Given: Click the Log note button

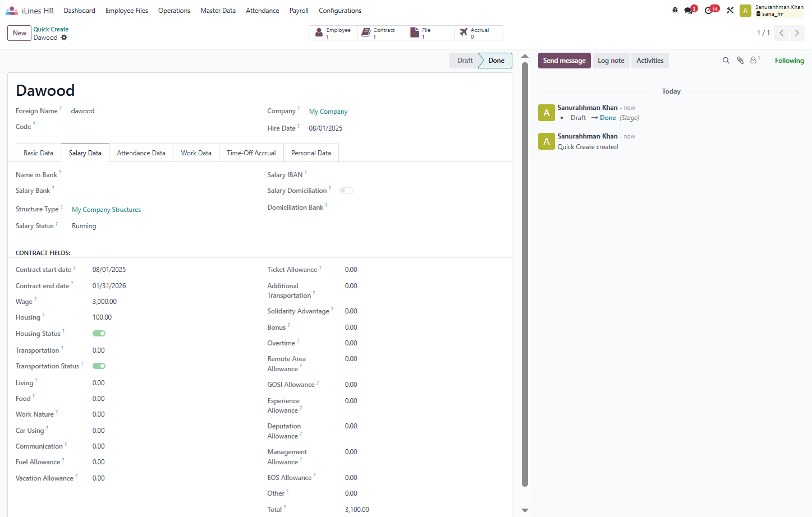Looking at the screenshot, I should click(611, 61).
